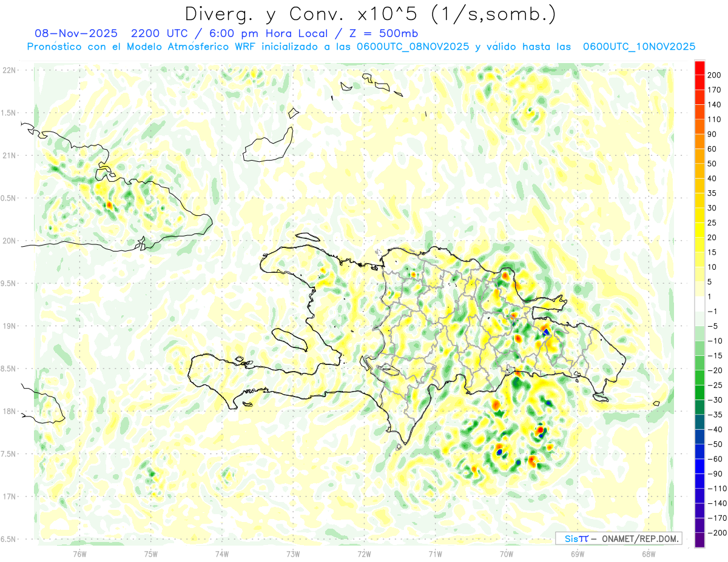This screenshot has width=728, height=562.
Task: Click the 74W longitude label
Action: coord(222,554)
